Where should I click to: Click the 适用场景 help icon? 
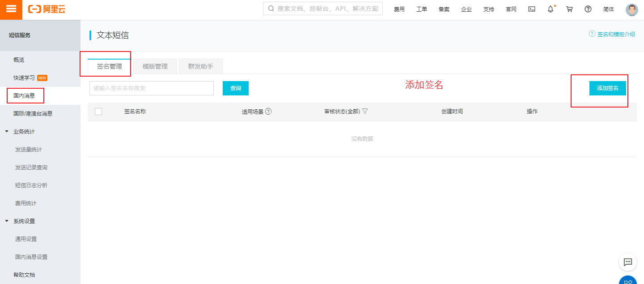coord(268,112)
